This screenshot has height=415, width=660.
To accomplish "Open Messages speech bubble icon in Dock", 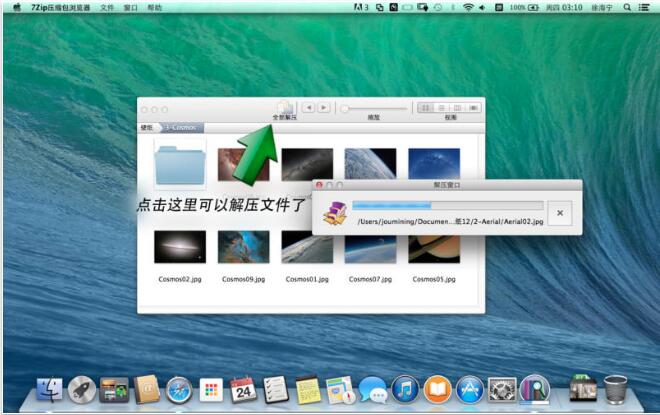I will (x=373, y=390).
